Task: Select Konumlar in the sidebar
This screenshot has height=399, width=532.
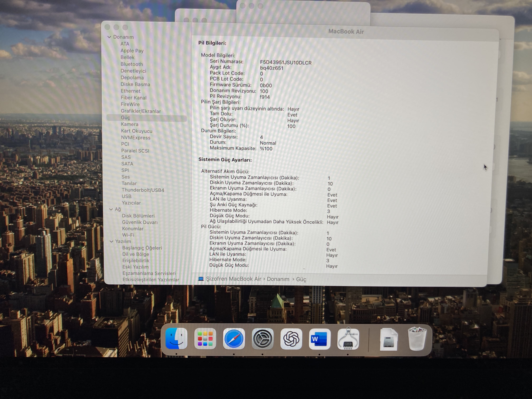Action: point(133,229)
